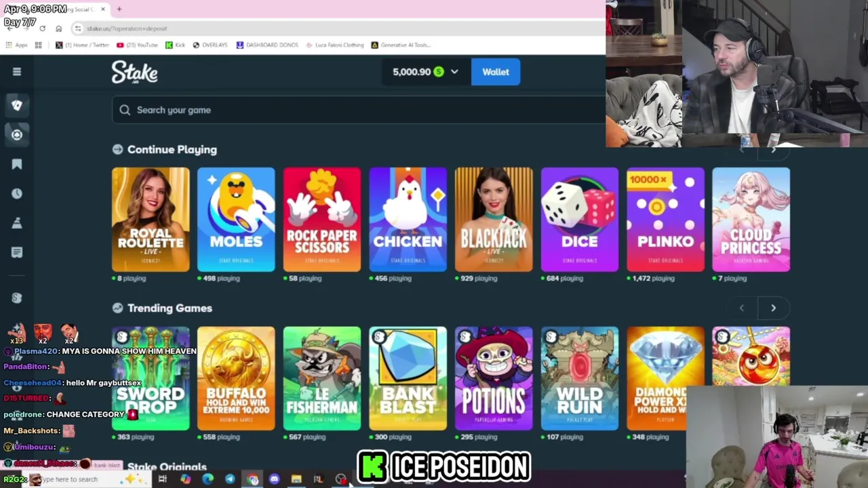868x488 pixels.
Task: Select the Casino shield icon in sidebar
Action: pos(17,105)
